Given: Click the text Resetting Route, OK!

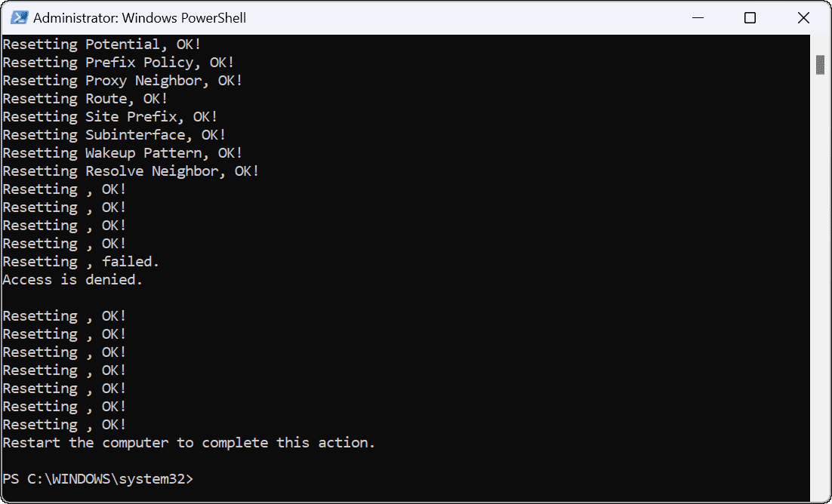Looking at the screenshot, I should click(85, 98).
